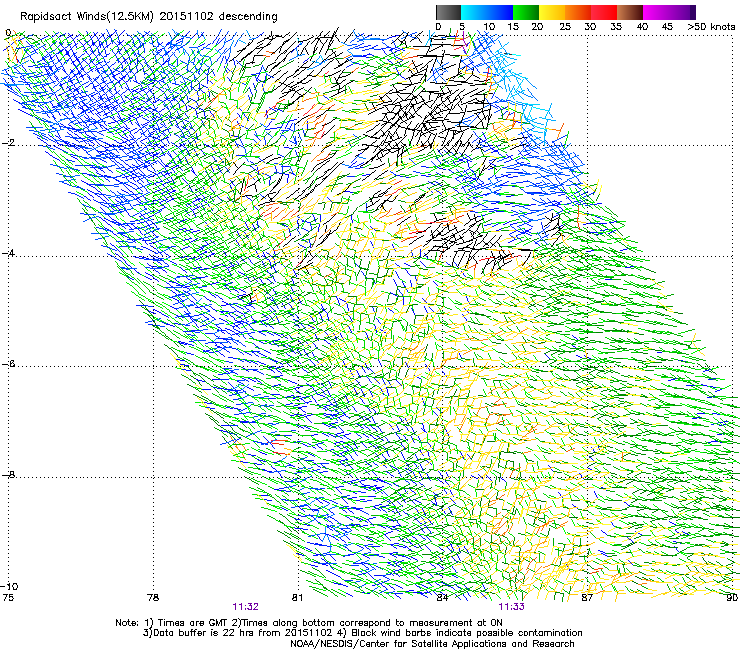Click the latitude -8 axis label
Image resolution: width=740 pixels, height=650 pixels.
coord(8,474)
